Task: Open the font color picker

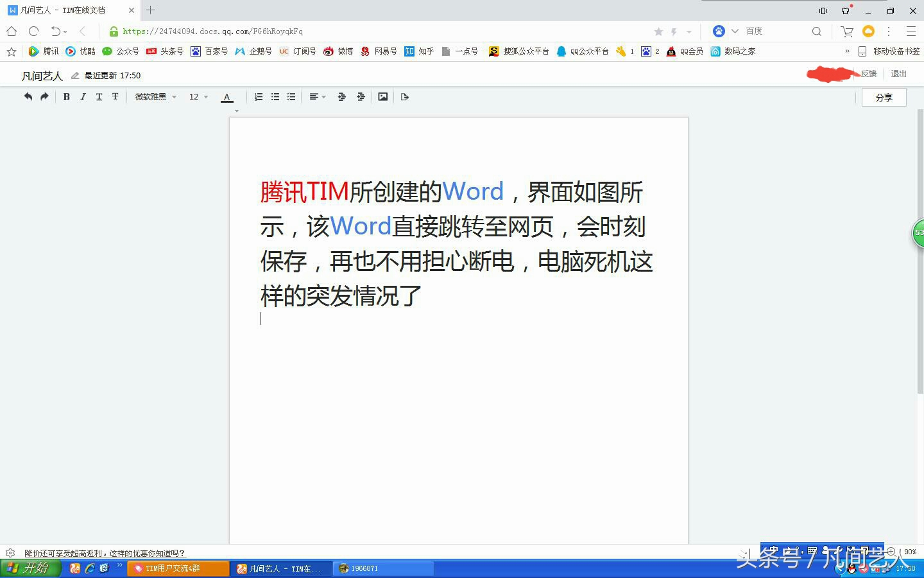Action: click(x=227, y=97)
